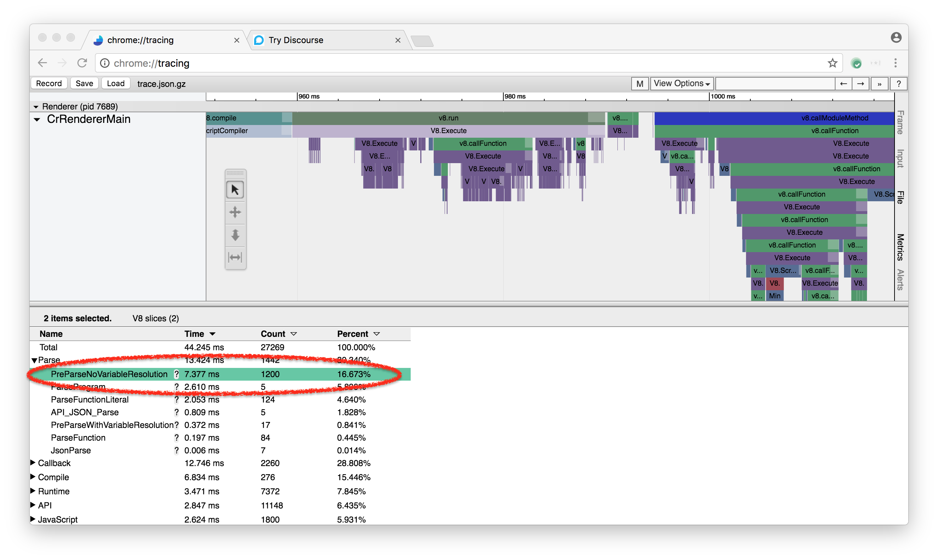Image resolution: width=938 pixels, height=560 pixels.
Task: Click the zoom out tool in toolbar
Action: [235, 235]
